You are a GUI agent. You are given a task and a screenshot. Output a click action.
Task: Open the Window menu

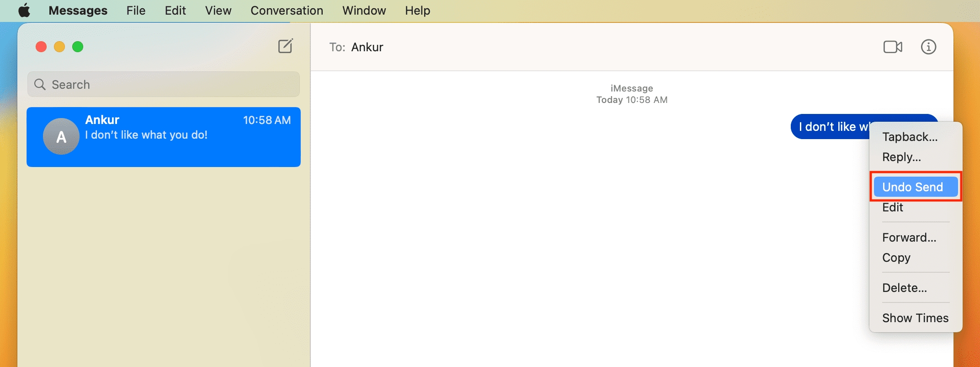tap(364, 10)
